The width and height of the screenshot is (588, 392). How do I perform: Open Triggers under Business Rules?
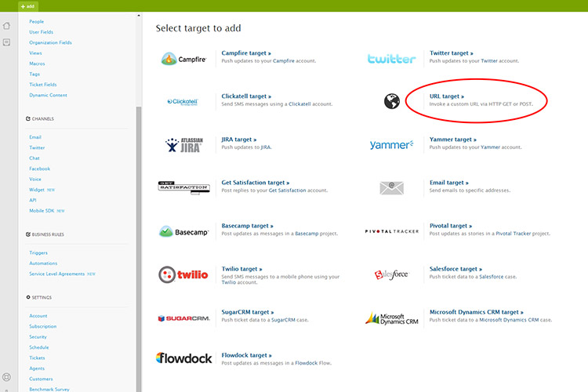click(38, 252)
